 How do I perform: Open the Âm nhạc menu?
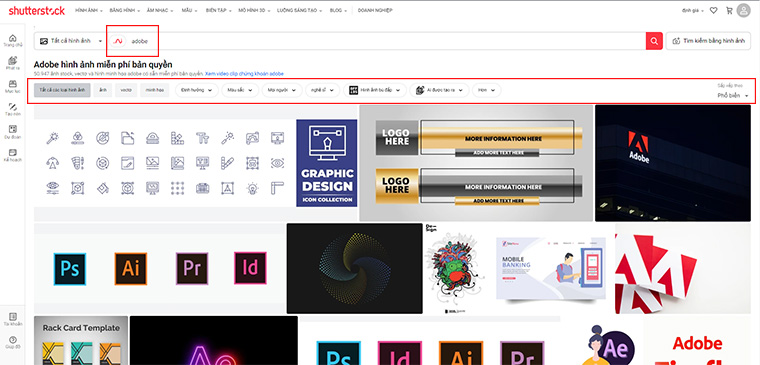[160, 11]
